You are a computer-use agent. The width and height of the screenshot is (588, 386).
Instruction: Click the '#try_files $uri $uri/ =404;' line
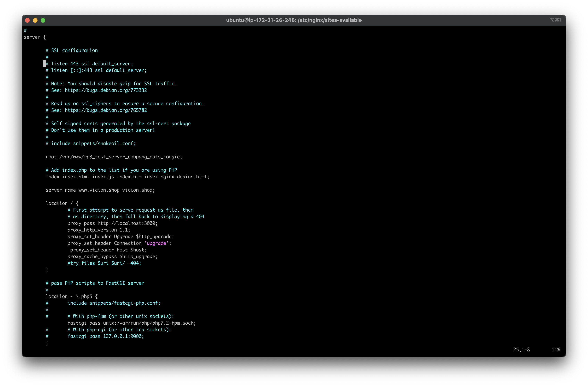click(x=104, y=263)
